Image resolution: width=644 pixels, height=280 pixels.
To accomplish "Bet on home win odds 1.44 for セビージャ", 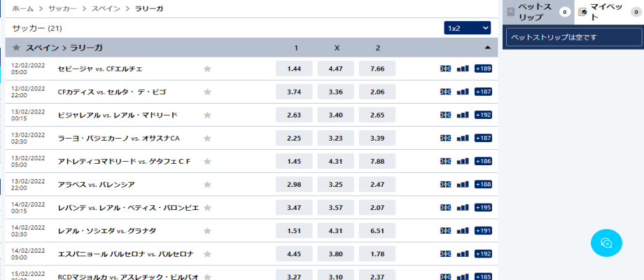I will click(294, 69).
